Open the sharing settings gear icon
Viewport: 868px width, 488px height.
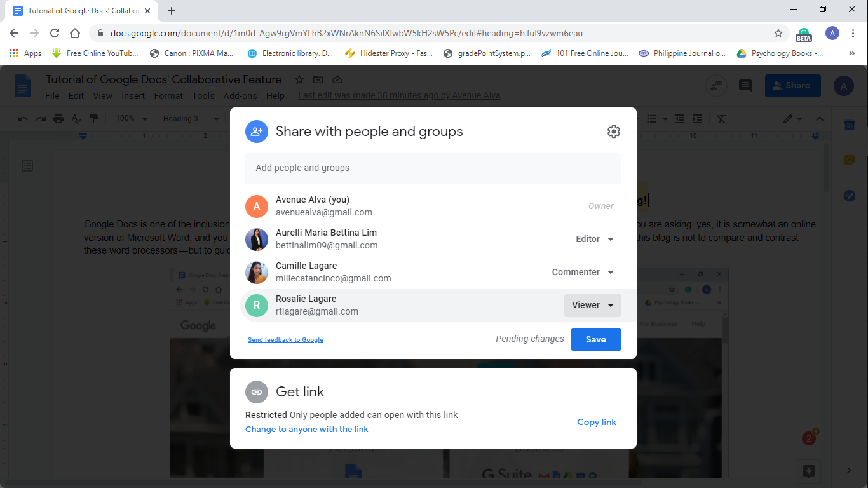point(613,132)
